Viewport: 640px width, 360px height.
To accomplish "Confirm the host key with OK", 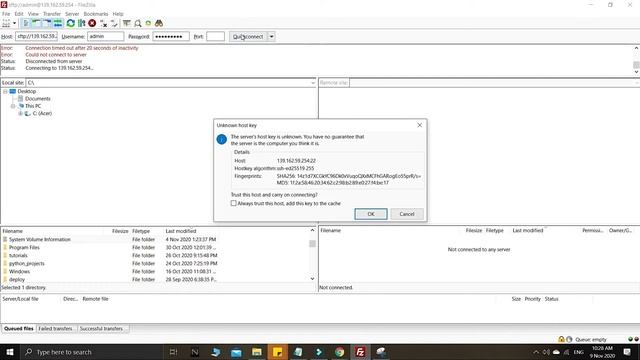I will (x=371, y=214).
